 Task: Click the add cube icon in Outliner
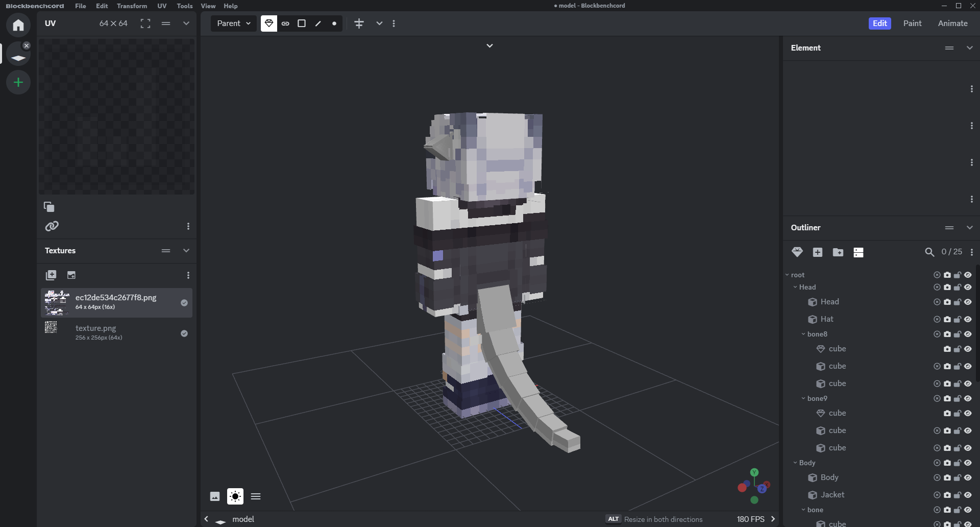point(817,252)
